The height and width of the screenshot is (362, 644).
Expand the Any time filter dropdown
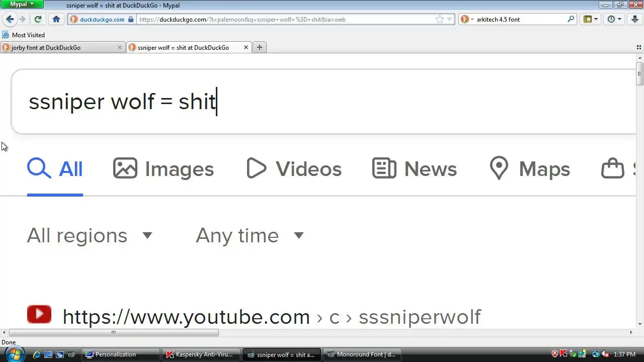tap(250, 235)
